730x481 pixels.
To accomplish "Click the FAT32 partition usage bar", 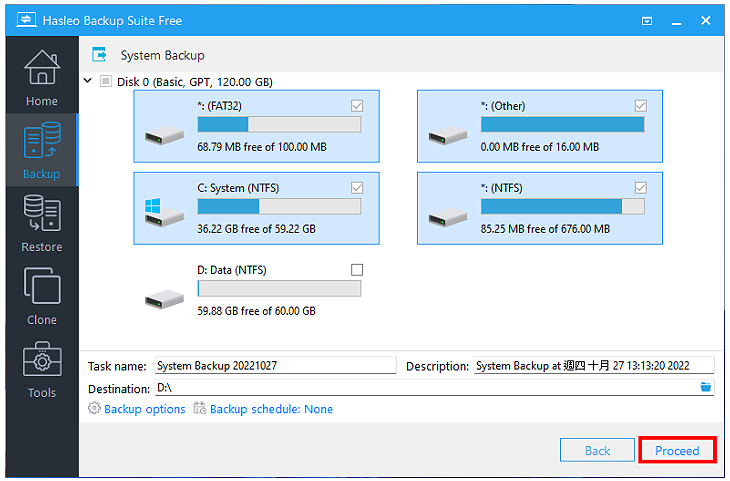I will pyautogui.click(x=279, y=125).
